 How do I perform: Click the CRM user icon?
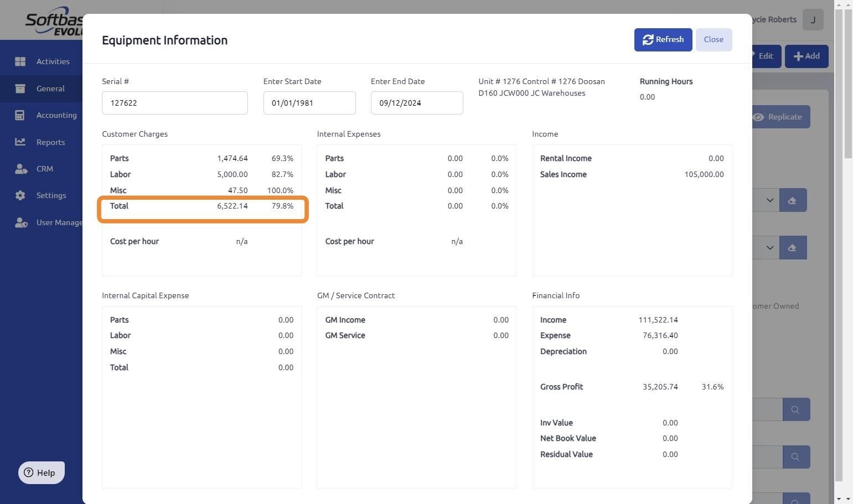(x=20, y=169)
